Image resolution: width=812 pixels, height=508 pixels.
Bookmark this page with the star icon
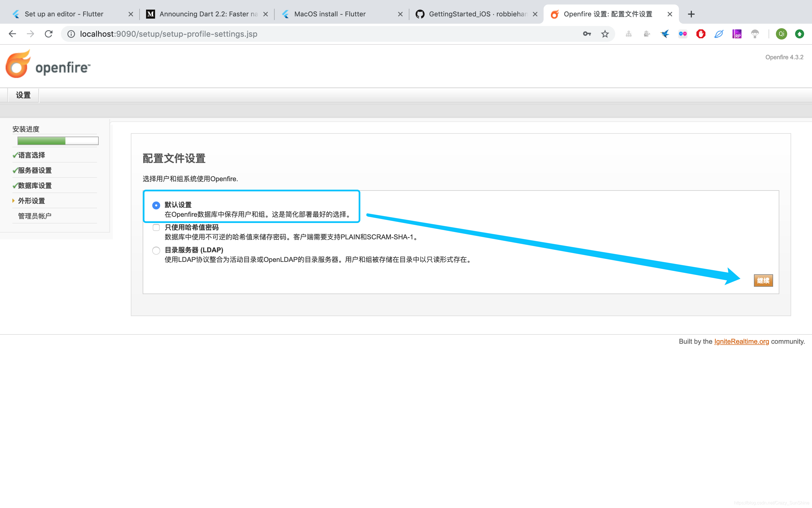[x=605, y=34]
